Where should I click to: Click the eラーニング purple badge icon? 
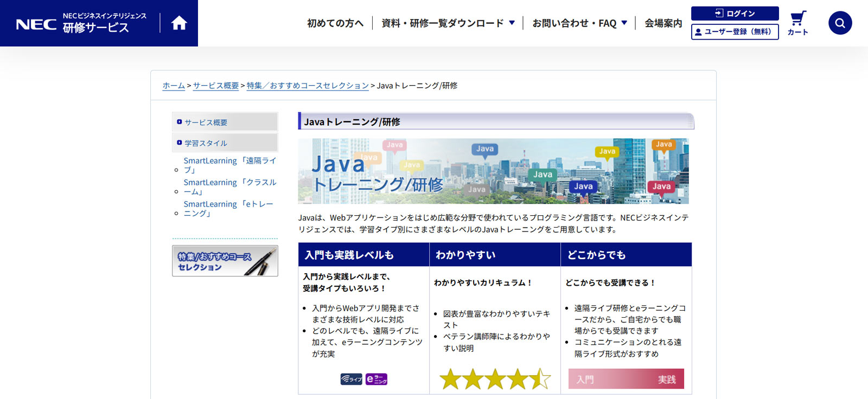(376, 379)
